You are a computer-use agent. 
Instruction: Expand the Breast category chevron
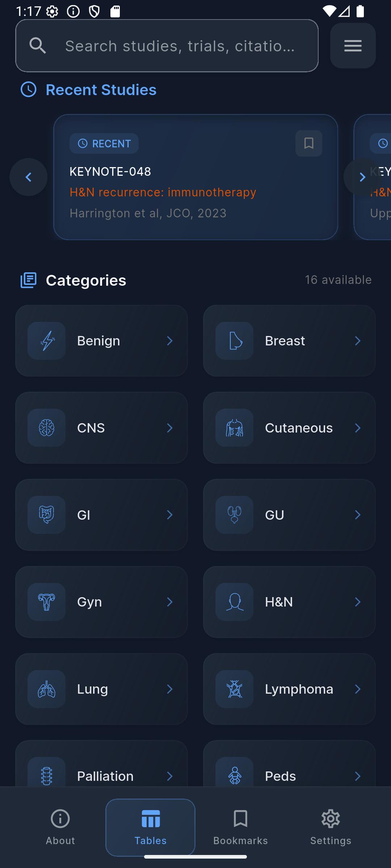click(357, 341)
